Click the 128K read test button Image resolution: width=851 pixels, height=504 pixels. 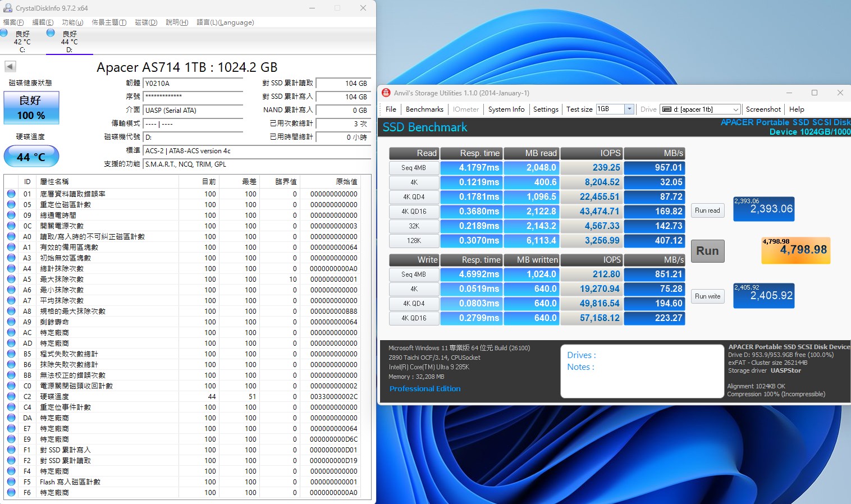point(414,241)
